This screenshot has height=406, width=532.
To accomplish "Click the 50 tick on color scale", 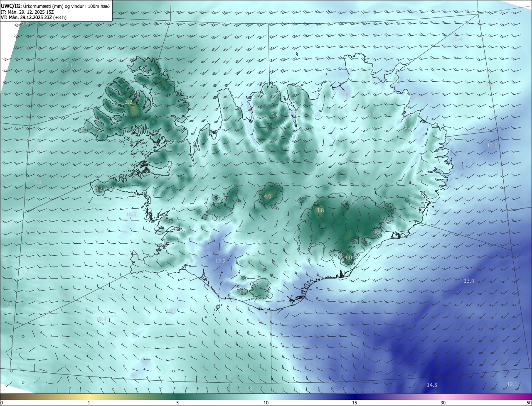I will [529, 403].
